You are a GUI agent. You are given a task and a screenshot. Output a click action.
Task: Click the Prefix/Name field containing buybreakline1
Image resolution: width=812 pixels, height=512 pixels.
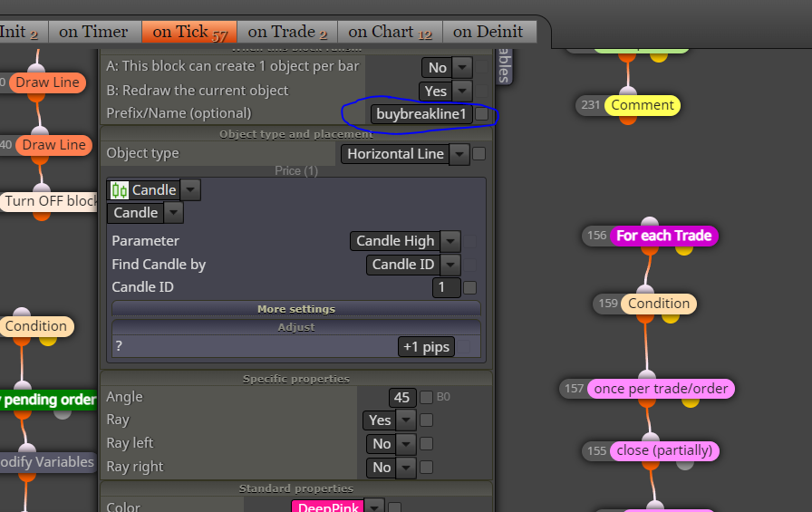(421, 114)
